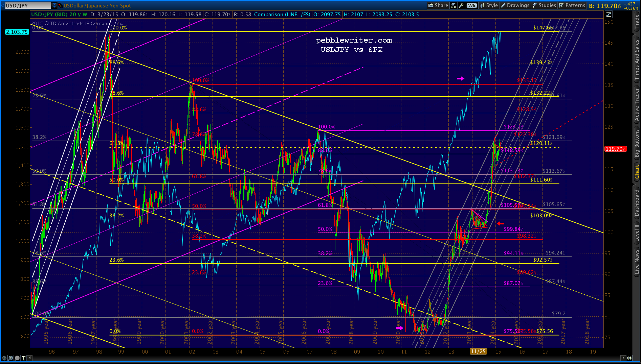Open the Level II side tab
Screen dimensions: 641x364
coord(637,233)
